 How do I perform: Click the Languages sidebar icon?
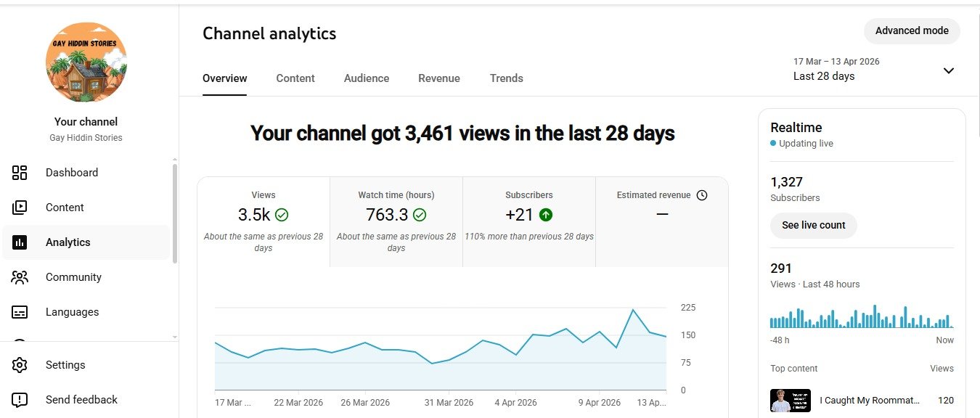[x=20, y=312]
